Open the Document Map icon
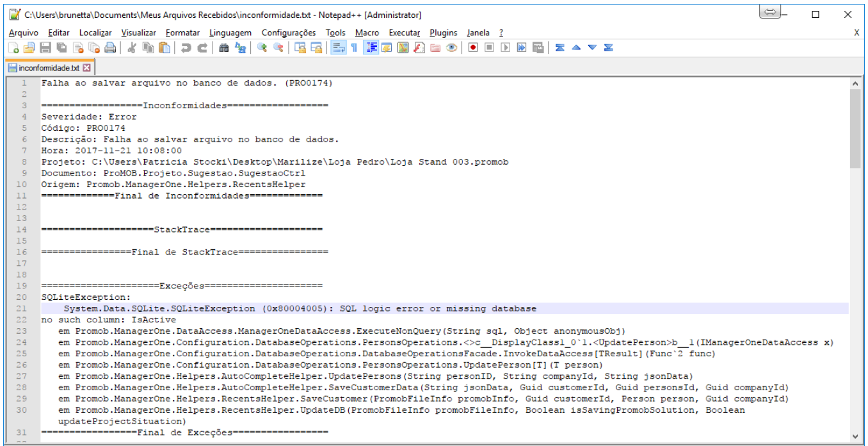Image resolution: width=868 pixels, height=446 pixels. [403, 47]
